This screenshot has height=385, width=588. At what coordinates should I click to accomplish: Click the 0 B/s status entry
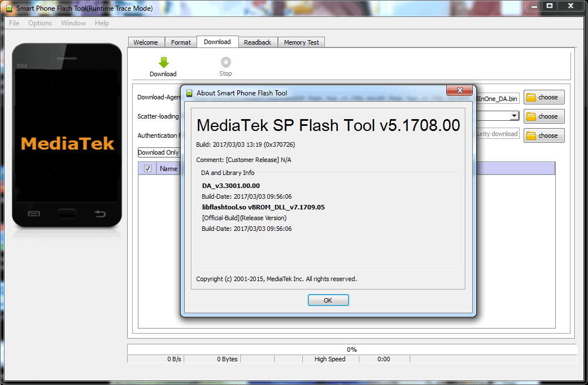[x=155, y=359]
